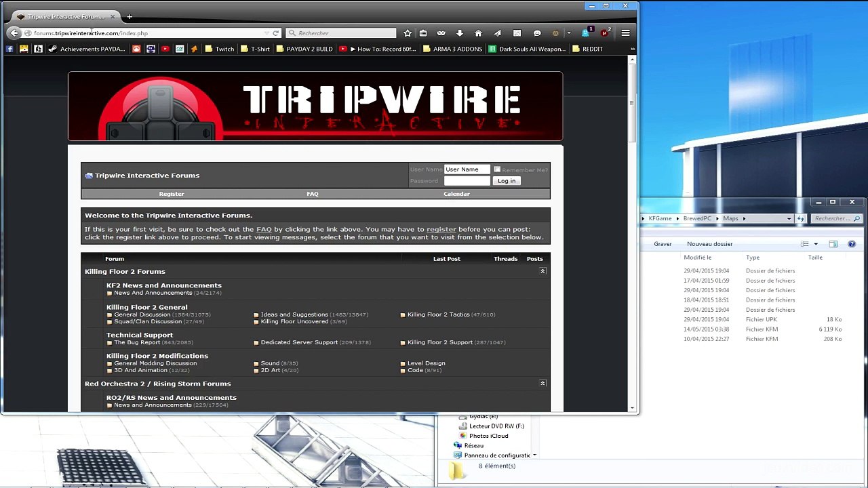Toggle the Explorer preview pane icon
Viewport: 868px width, 488px height.
(833, 244)
